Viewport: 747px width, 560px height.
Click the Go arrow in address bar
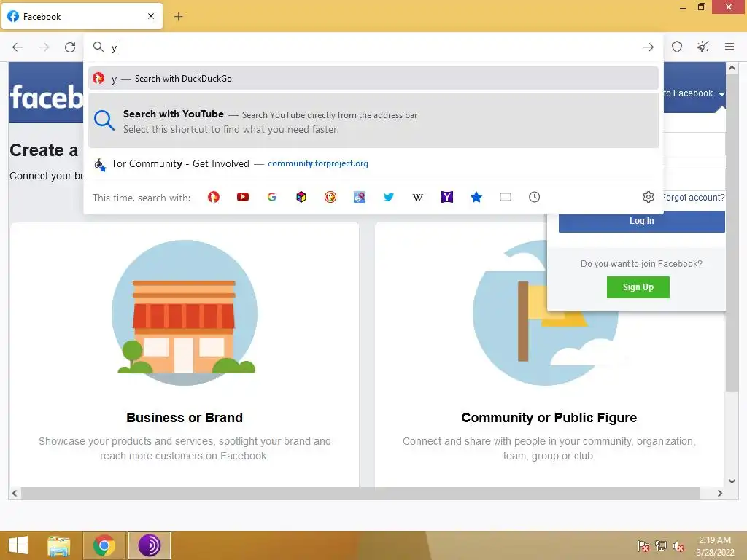(x=648, y=47)
